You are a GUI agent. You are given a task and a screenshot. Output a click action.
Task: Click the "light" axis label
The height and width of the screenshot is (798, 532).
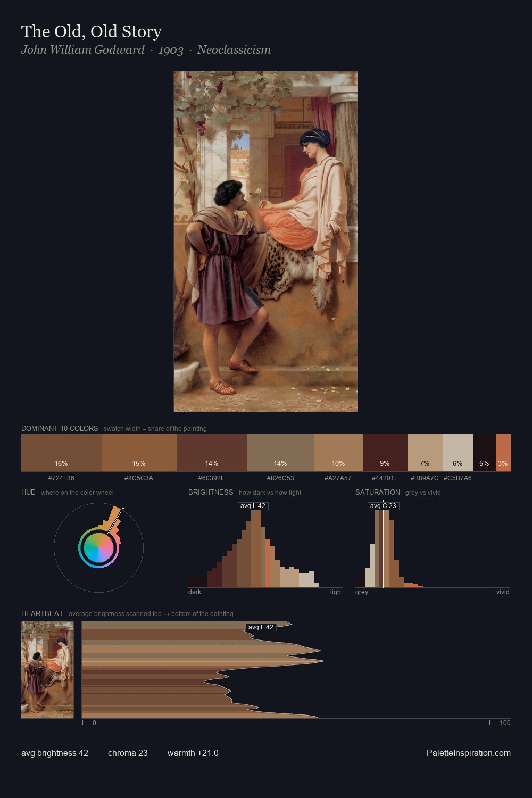[336, 592]
